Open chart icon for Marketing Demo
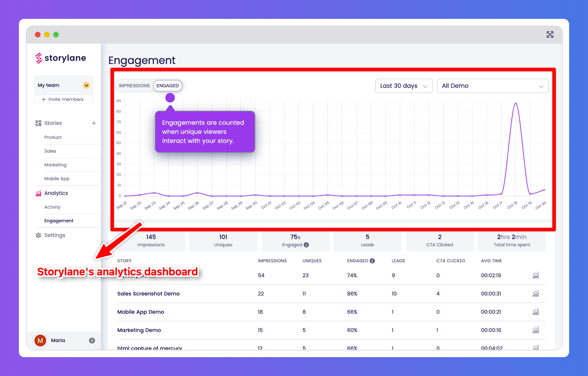The width and height of the screenshot is (588, 376). pos(536,330)
